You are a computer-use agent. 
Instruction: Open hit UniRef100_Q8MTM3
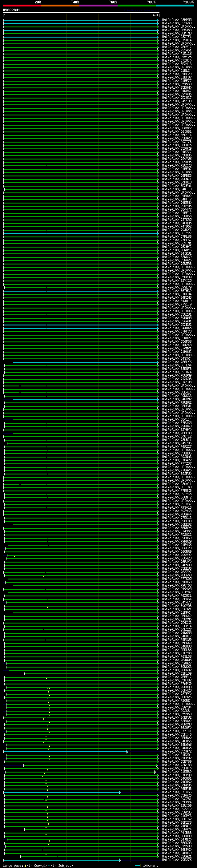(177, 33)
